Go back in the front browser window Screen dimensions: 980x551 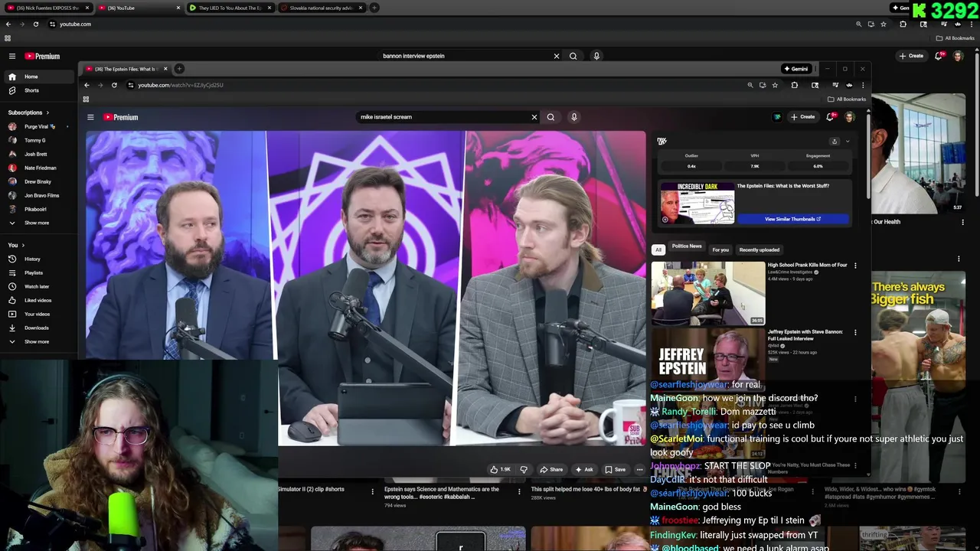coord(87,85)
